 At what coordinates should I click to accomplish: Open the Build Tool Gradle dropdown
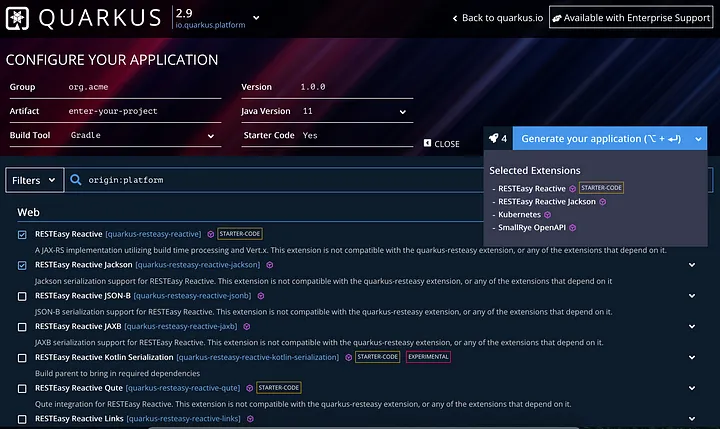click(211, 136)
